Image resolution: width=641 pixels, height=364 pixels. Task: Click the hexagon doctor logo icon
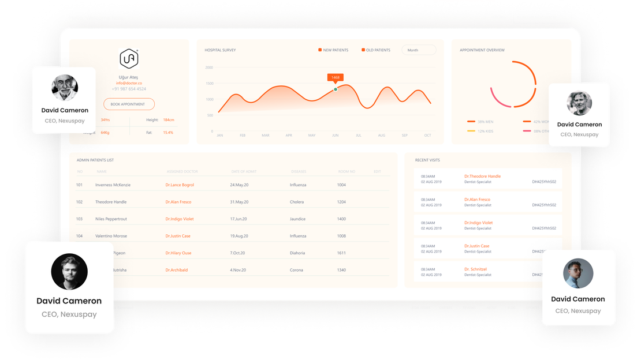tap(129, 59)
